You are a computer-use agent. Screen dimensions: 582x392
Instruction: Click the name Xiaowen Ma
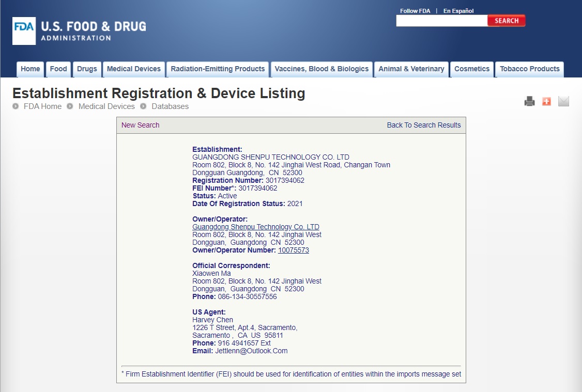coord(211,273)
